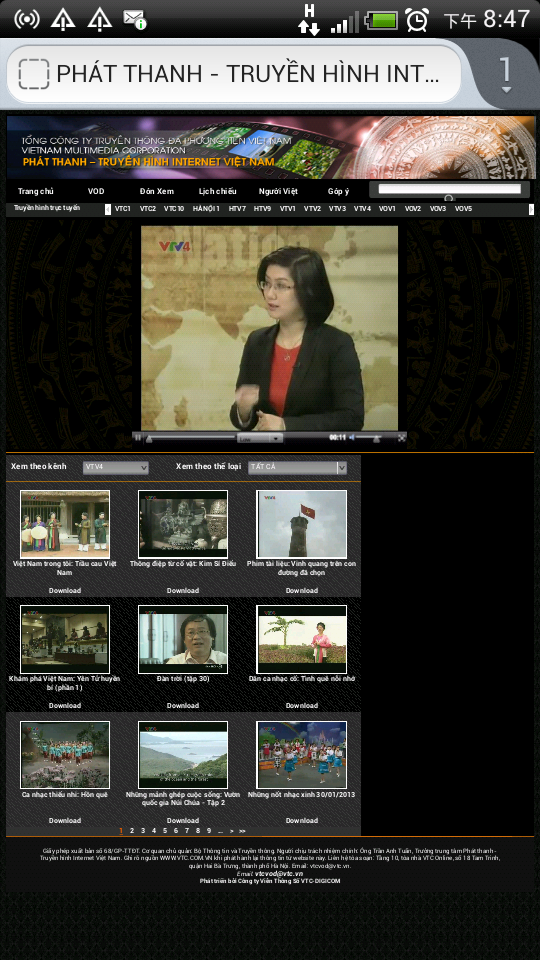The width and height of the screenshot is (540, 960).
Task: Select the VOV5 channel
Action: (463, 209)
